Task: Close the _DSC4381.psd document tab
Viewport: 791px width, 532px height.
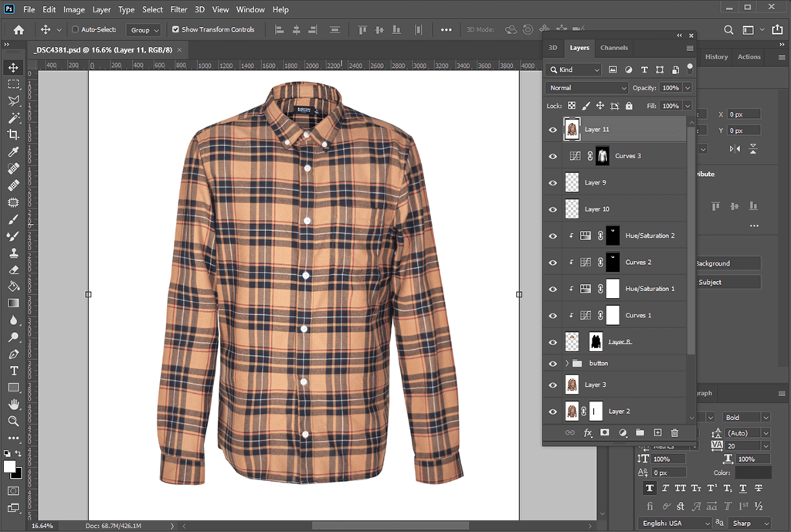Action: [x=179, y=50]
